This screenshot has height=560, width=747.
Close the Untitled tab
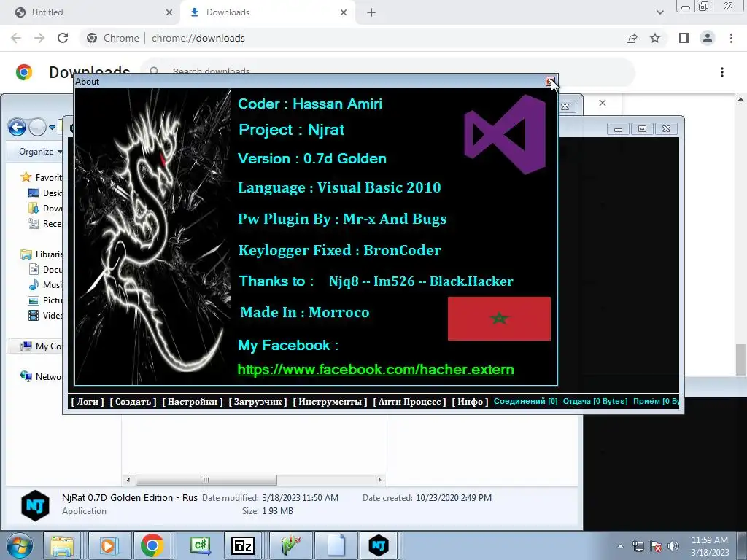(x=169, y=12)
